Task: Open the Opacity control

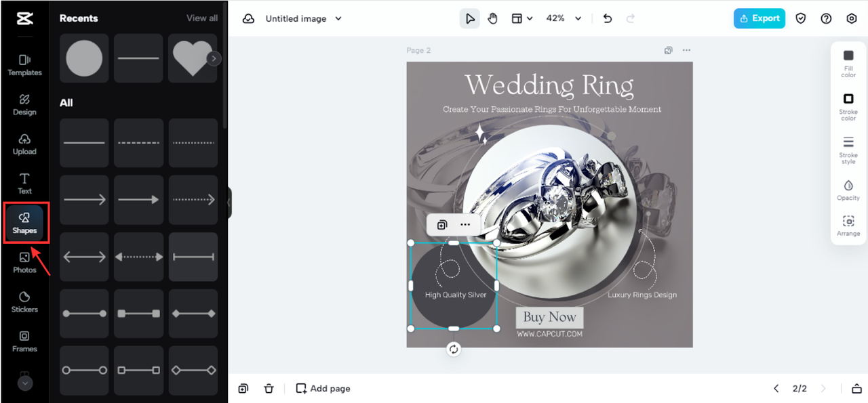Action: tap(848, 190)
